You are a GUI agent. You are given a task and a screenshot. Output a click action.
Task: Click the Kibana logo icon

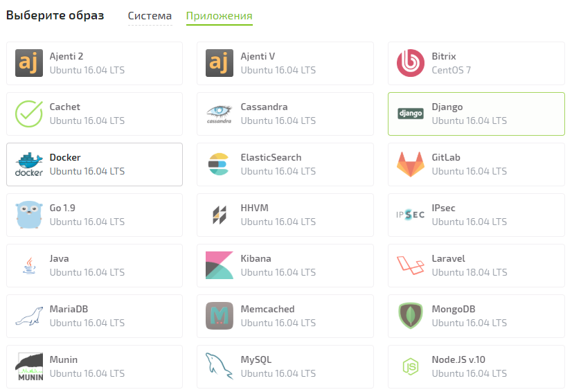point(220,265)
